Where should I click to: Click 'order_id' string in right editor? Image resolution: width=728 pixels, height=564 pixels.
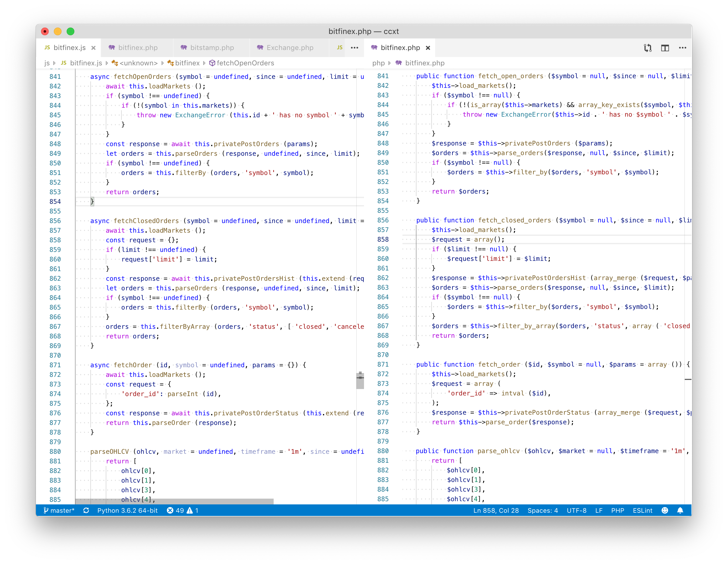tap(466, 393)
